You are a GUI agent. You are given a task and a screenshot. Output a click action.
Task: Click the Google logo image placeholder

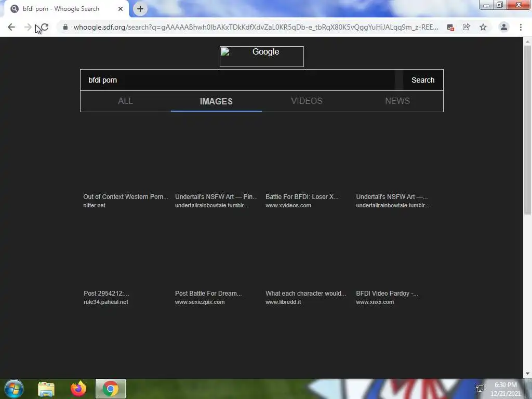coord(262,56)
